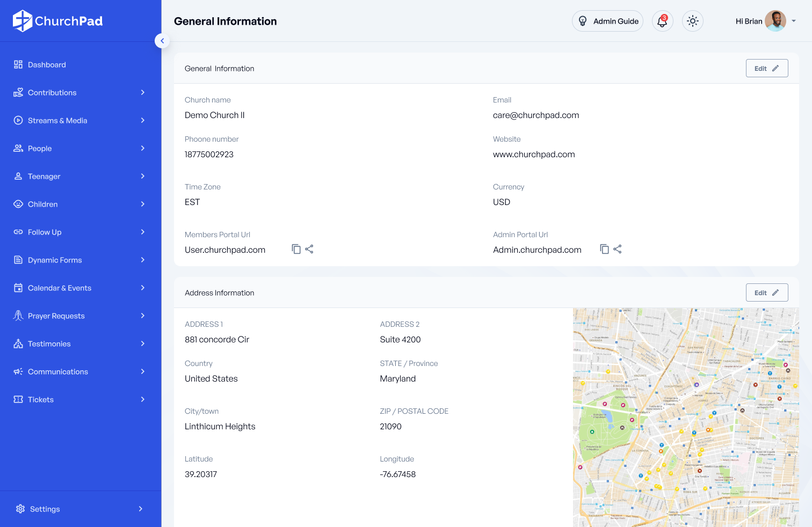Open Streams & Media section
812x527 pixels.
click(x=57, y=121)
